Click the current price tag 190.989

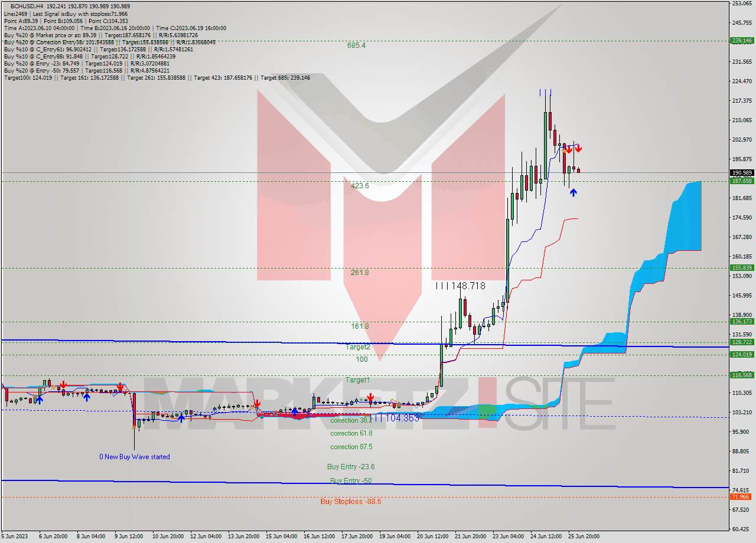[742, 172]
